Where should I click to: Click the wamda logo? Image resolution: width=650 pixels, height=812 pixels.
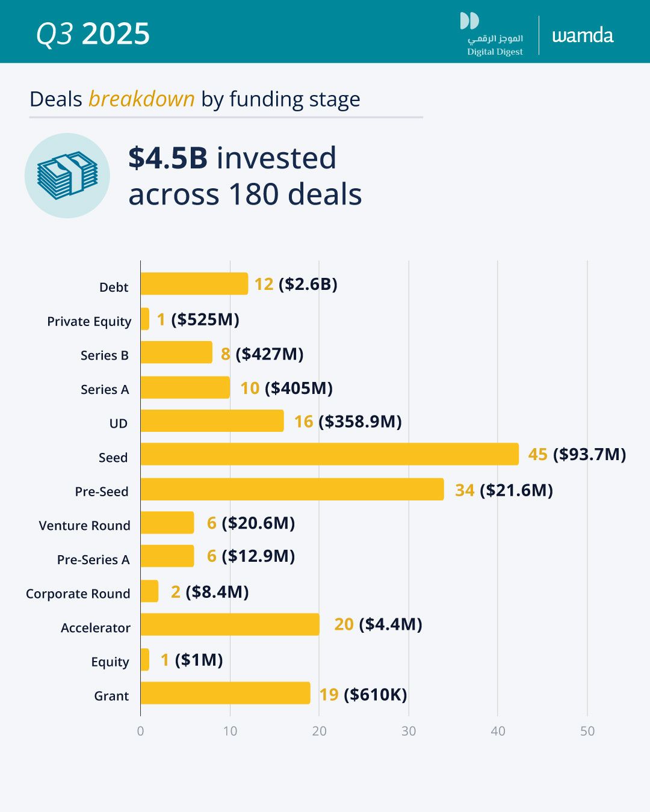pyautogui.click(x=583, y=35)
